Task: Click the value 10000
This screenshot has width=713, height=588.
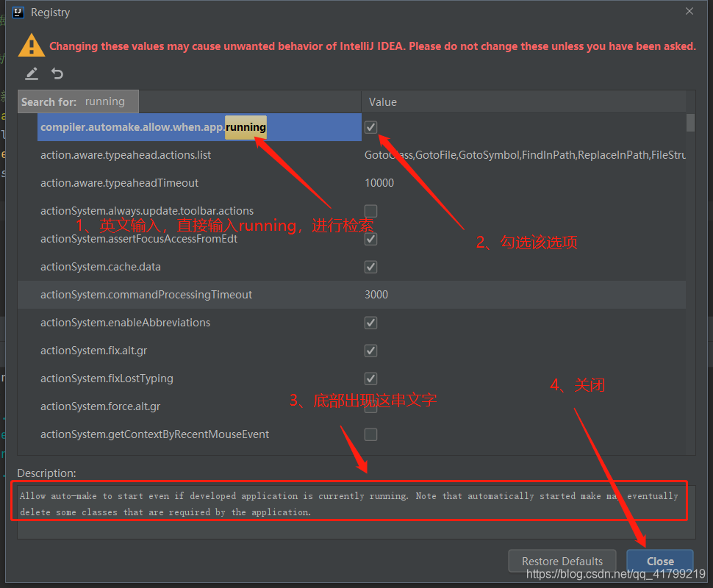Action: (379, 183)
